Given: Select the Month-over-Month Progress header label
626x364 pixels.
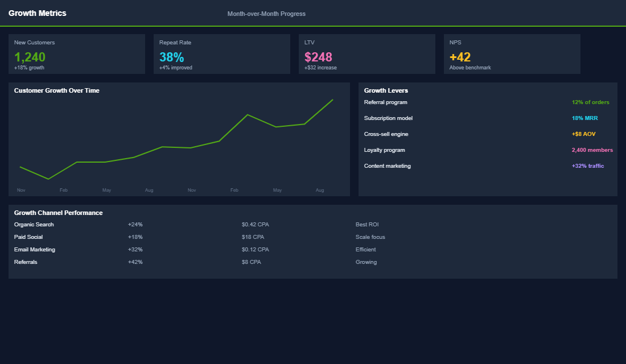Looking at the screenshot, I should (x=266, y=14).
